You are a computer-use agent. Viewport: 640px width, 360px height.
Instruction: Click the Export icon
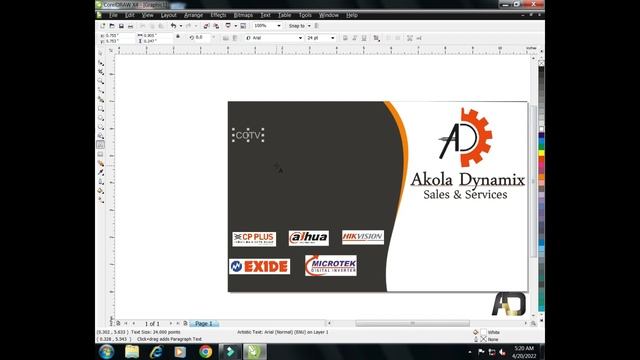[216, 26]
